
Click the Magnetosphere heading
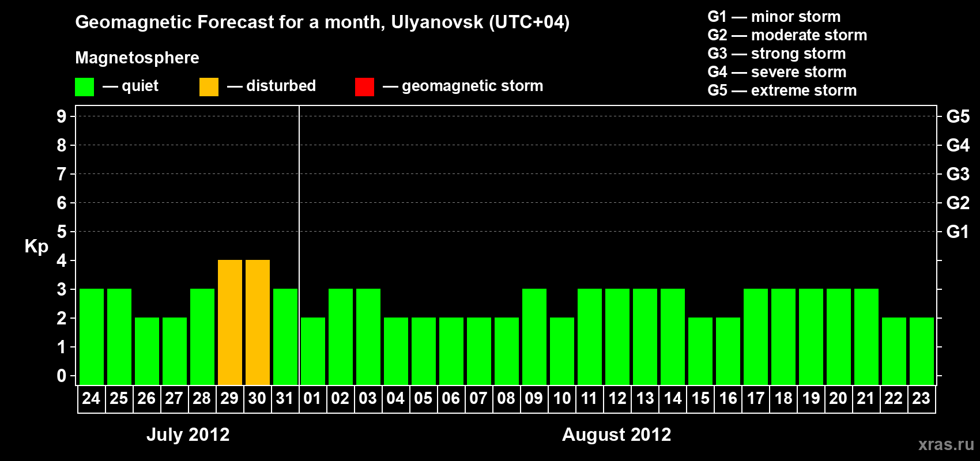[137, 58]
